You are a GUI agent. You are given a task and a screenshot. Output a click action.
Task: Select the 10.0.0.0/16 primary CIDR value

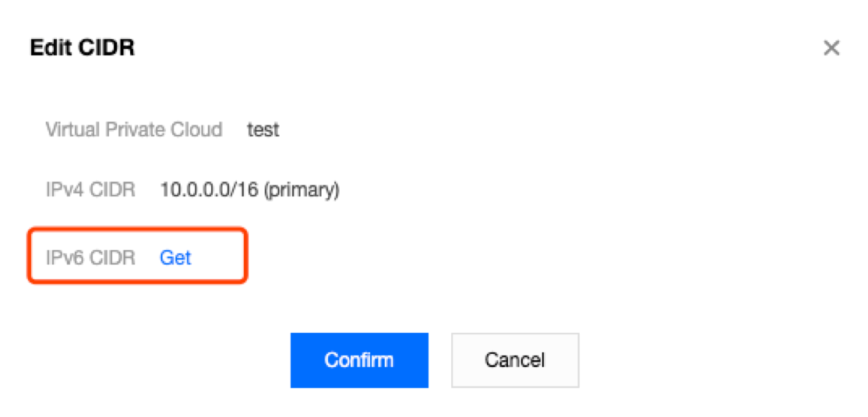249,190
